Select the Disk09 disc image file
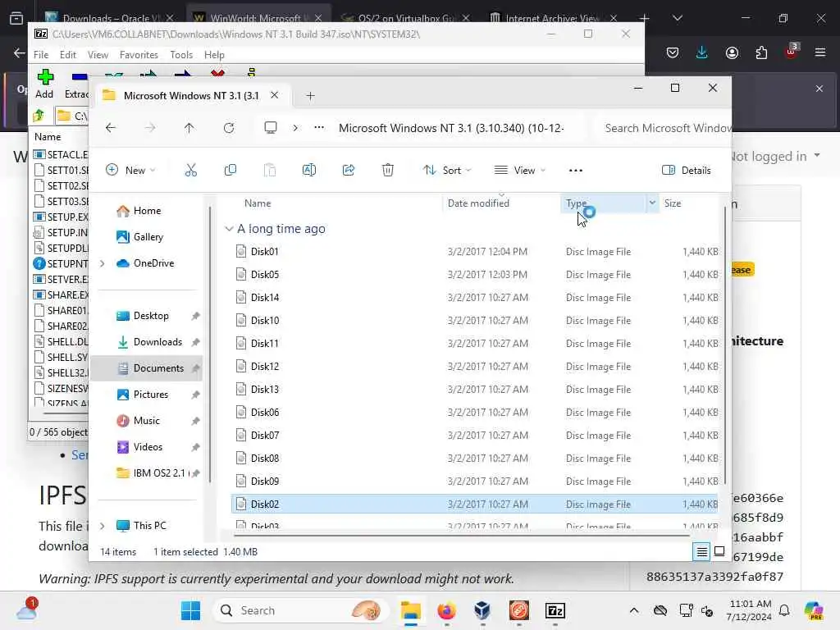Screen dimensions: 840x630 point(474,481)
